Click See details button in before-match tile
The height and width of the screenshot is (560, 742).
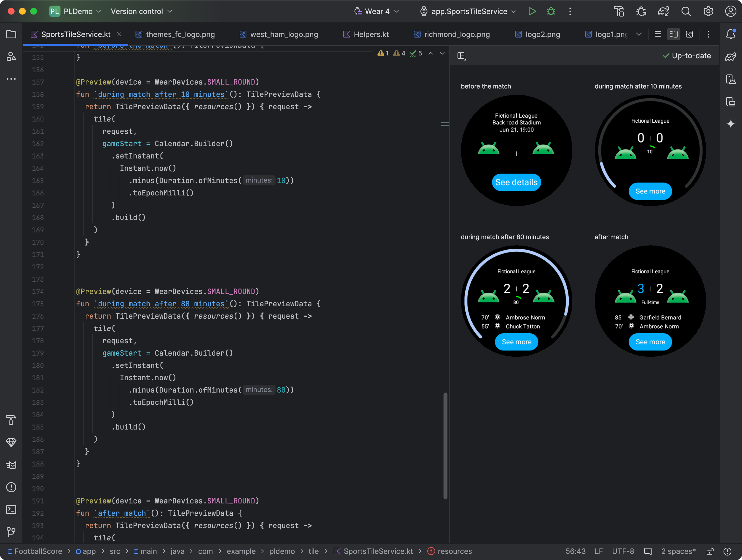516,182
